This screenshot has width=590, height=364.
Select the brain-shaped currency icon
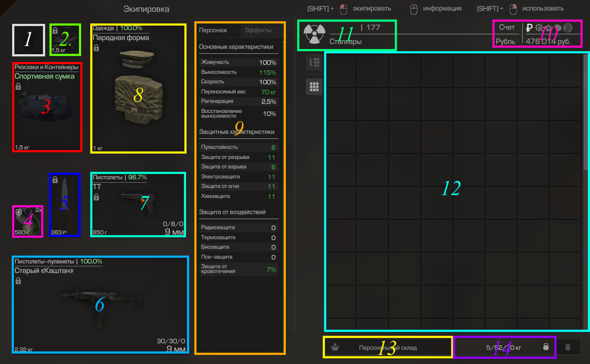(558, 27)
